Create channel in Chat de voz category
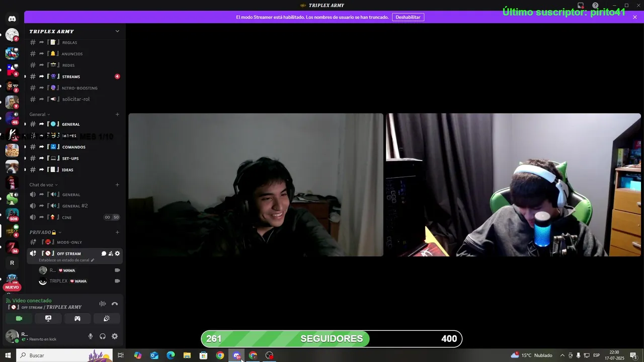 pyautogui.click(x=117, y=185)
